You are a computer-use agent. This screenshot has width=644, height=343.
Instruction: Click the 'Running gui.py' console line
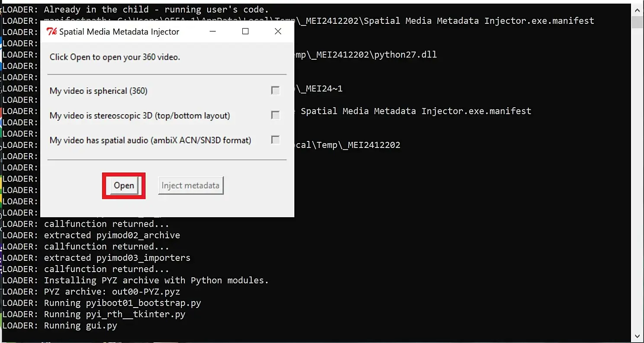pos(80,326)
